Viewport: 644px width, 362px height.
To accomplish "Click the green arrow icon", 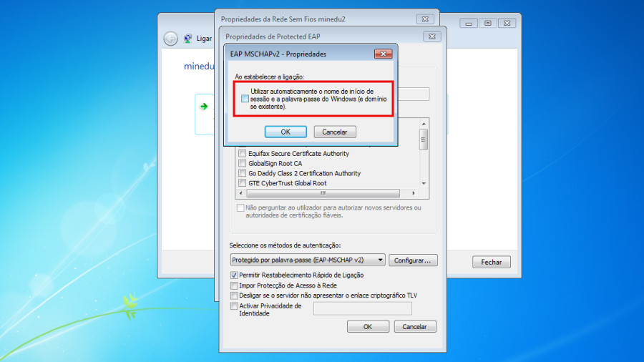I will click(204, 107).
